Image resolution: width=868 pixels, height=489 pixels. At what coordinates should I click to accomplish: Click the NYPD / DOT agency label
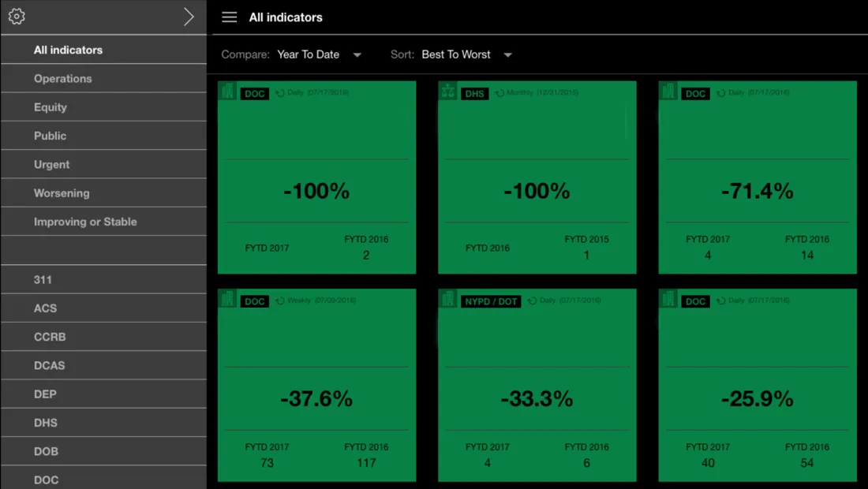[x=491, y=301]
